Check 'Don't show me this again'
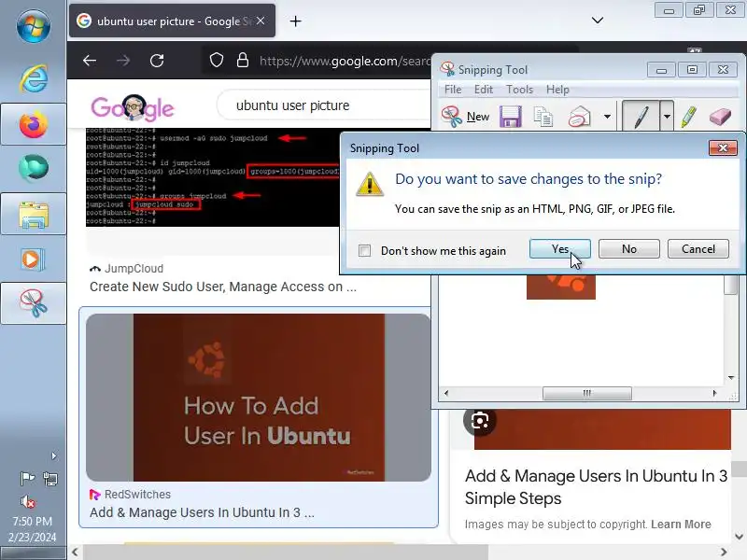This screenshot has height=560, width=747. pos(364,250)
